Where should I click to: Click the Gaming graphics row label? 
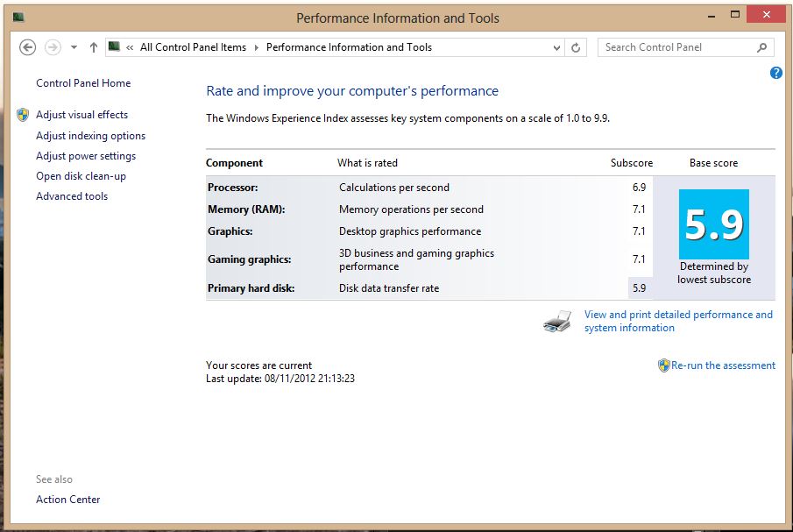click(x=250, y=259)
